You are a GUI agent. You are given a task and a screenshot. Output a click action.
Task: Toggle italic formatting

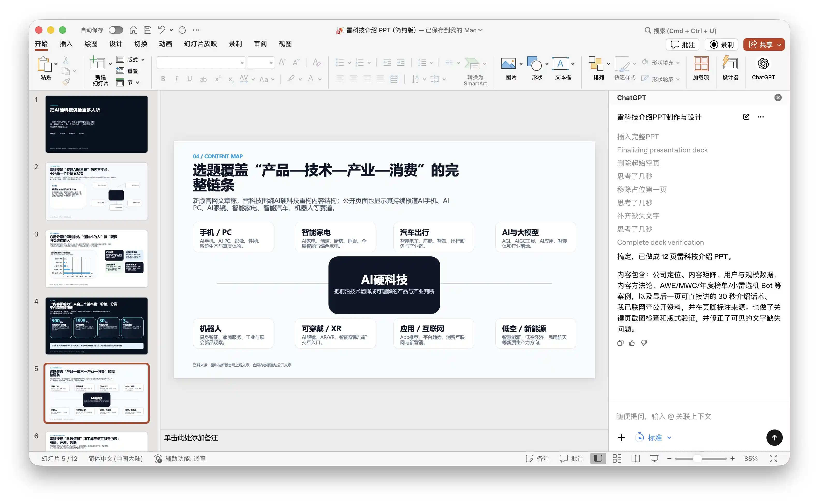point(176,79)
